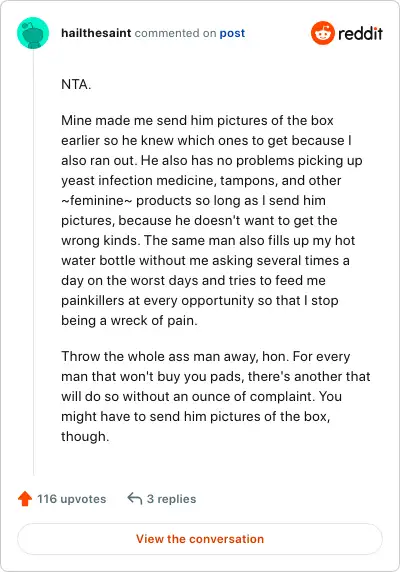
Task: Click the final line "though."
Action: pyautogui.click(x=85, y=436)
